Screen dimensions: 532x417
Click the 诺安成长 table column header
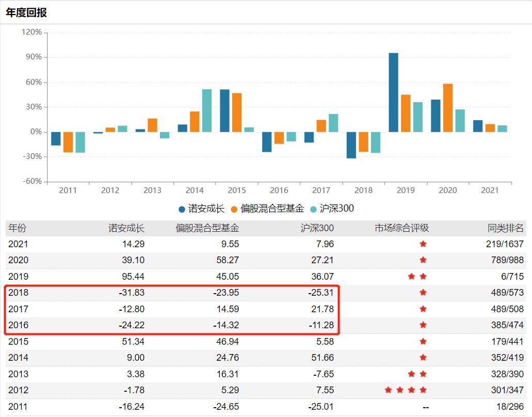pyautogui.click(x=126, y=228)
